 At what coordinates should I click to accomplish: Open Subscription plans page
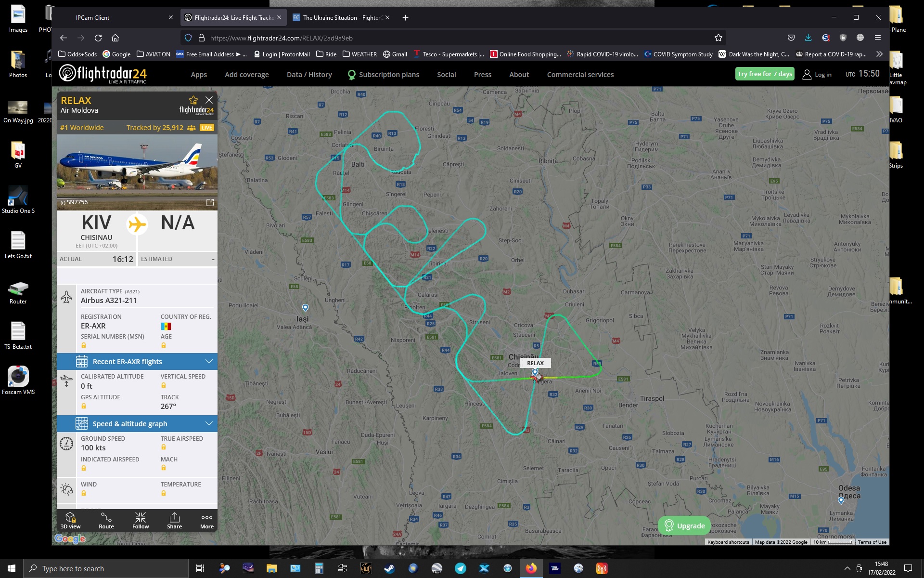384,75
